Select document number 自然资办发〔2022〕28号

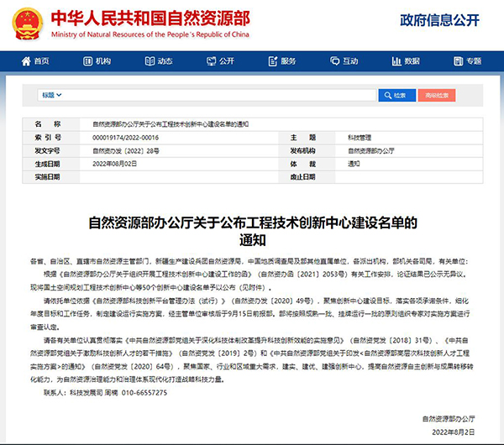pos(126,150)
